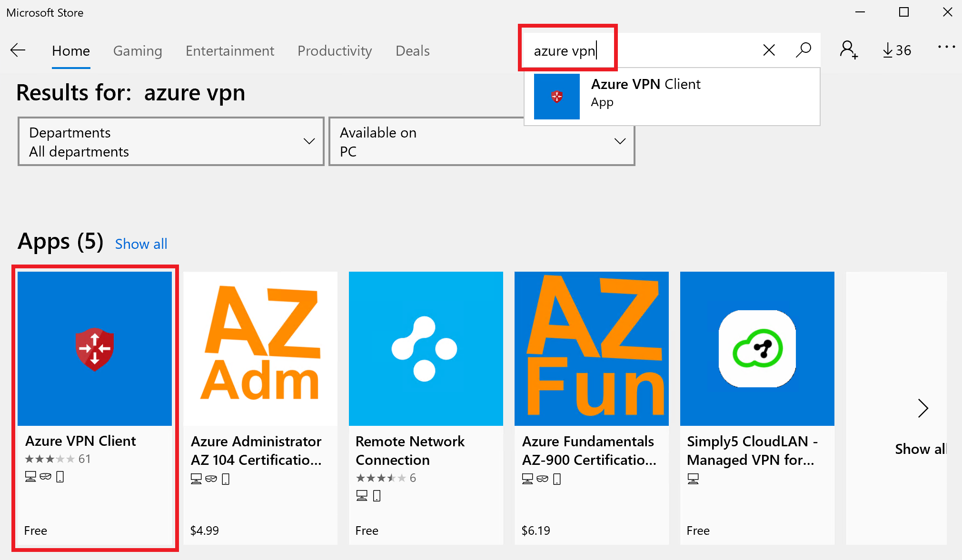Click the Free label under Azure VPN Client
Image resolution: width=962 pixels, height=560 pixels.
[36, 531]
